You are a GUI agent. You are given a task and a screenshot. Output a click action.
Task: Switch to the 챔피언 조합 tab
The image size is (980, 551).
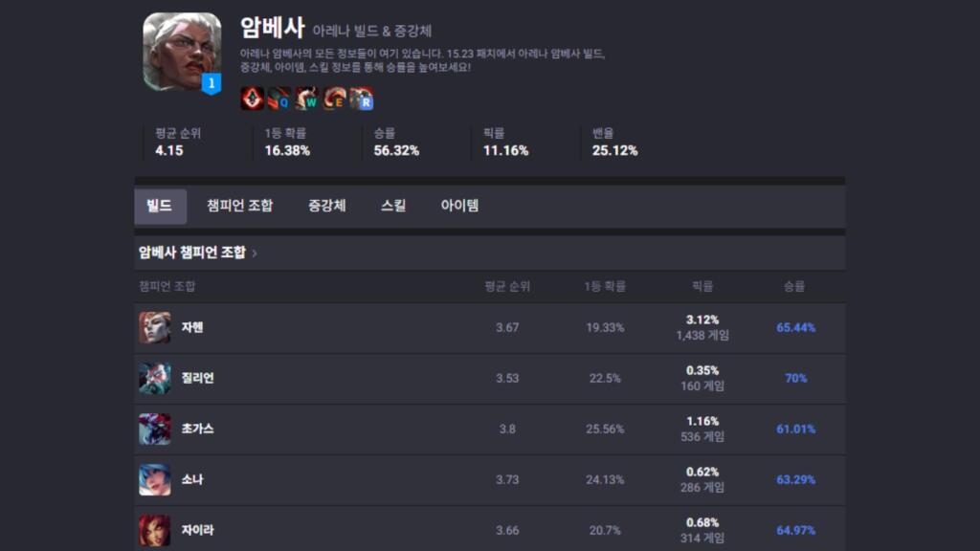pyautogui.click(x=239, y=206)
